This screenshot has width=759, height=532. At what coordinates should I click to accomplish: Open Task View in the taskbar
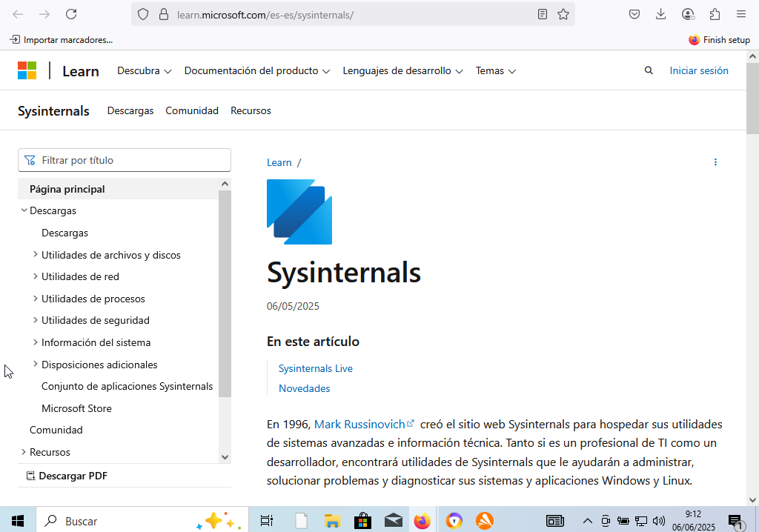[x=267, y=521]
